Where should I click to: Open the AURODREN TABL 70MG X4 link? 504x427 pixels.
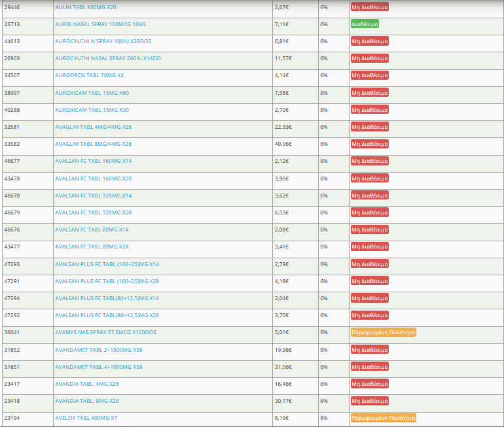pyautogui.click(x=90, y=75)
